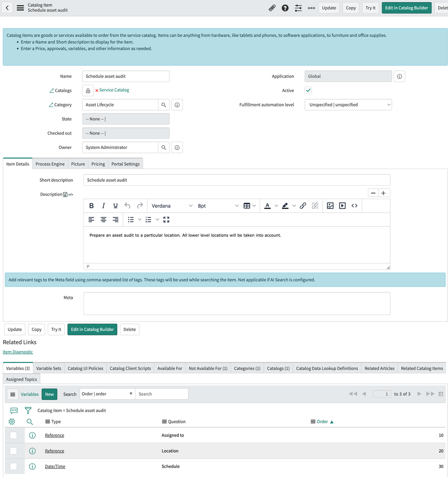Remove Service Catalog with red x

97,90
